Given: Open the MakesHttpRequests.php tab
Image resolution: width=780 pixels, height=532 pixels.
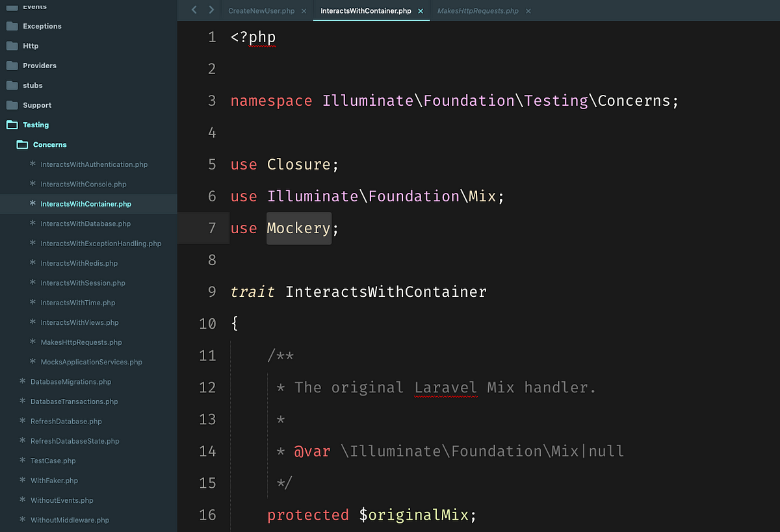Looking at the screenshot, I should coord(478,11).
